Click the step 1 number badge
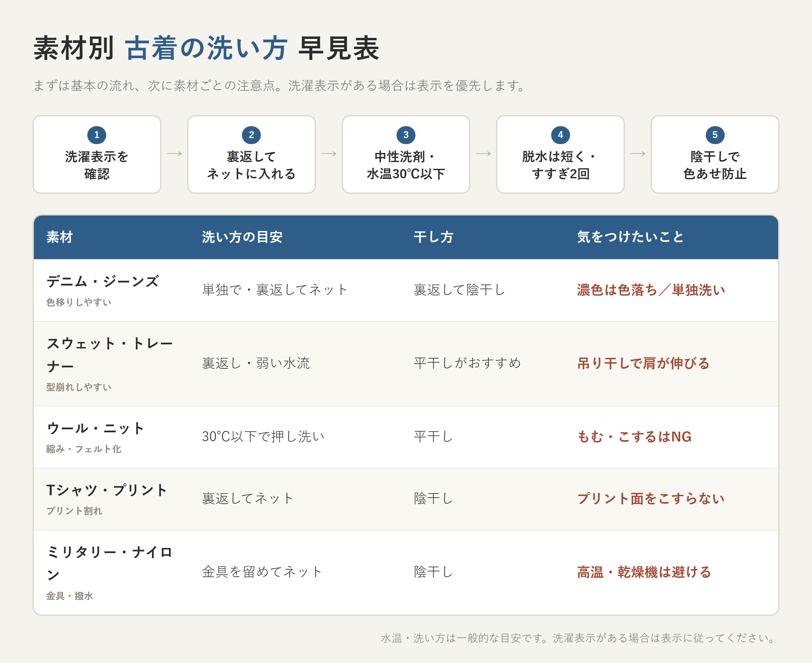 [97, 135]
